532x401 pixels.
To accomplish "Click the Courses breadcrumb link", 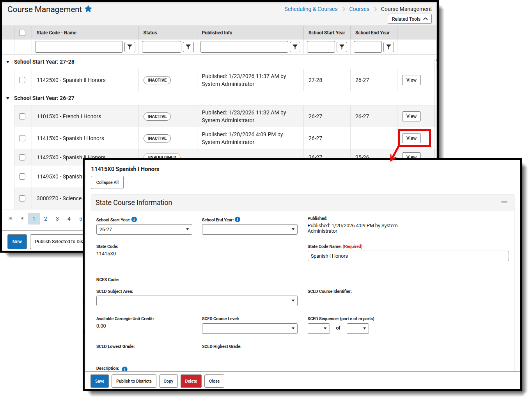I will point(359,9).
